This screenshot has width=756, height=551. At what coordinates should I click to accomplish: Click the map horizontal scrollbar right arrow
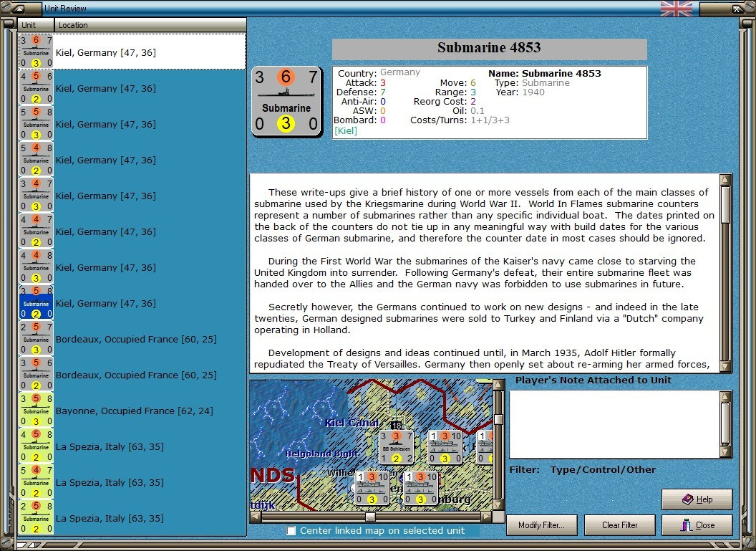pyautogui.click(x=487, y=517)
